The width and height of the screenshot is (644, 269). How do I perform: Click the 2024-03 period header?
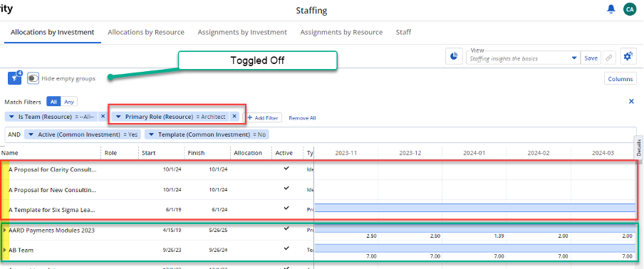pos(603,153)
